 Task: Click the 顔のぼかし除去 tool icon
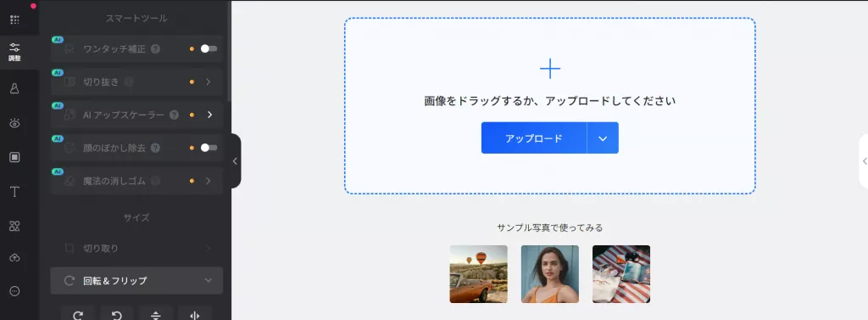click(70, 148)
